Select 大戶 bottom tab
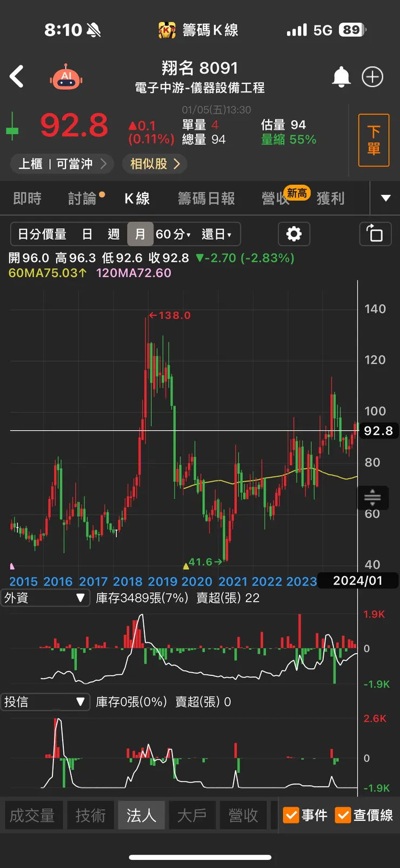Viewport: 400px width, 868px height. [x=192, y=815]
